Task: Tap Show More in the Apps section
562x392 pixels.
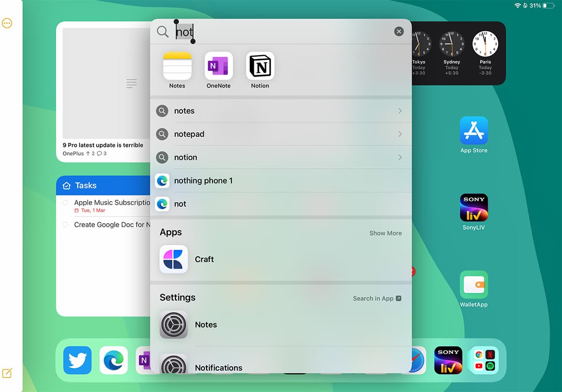Action: point(385,233)
